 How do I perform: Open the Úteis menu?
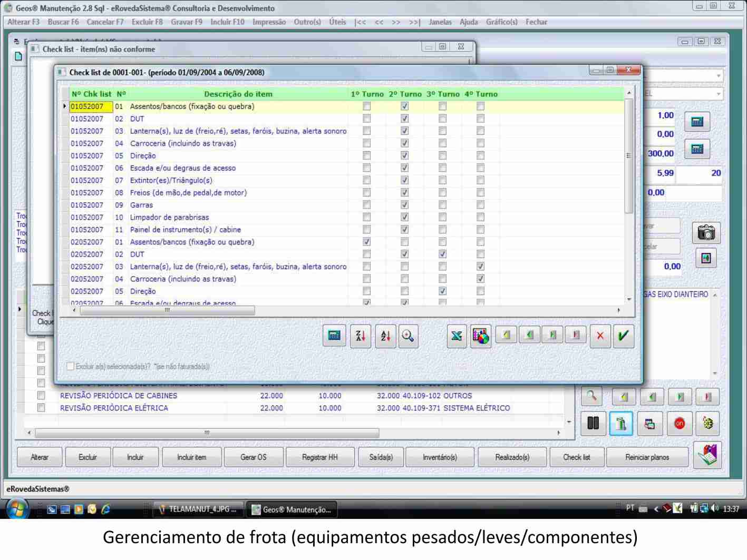337,22
